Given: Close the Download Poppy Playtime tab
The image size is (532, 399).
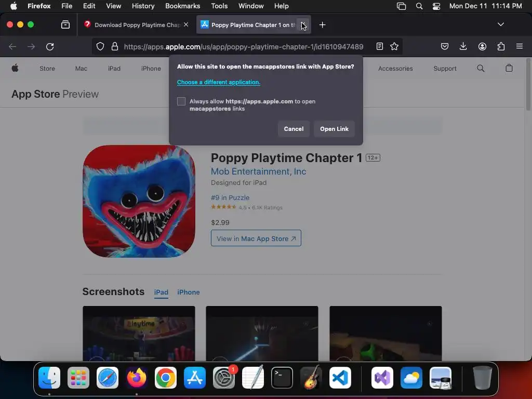Looking at the screenshot, I should click(x=186, y=24).
